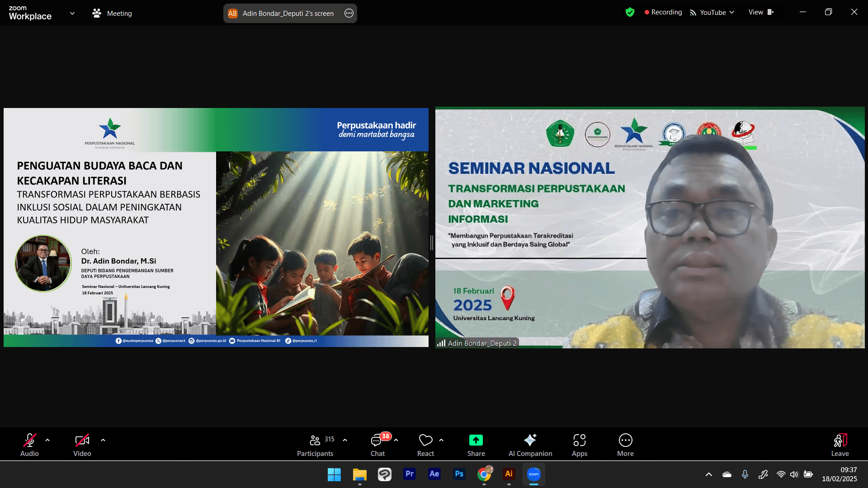The height and width of the screenshot is (488, 868).
Task: Click the microphone tray icon
Action: pyautogui.click(x=745, y=474)
